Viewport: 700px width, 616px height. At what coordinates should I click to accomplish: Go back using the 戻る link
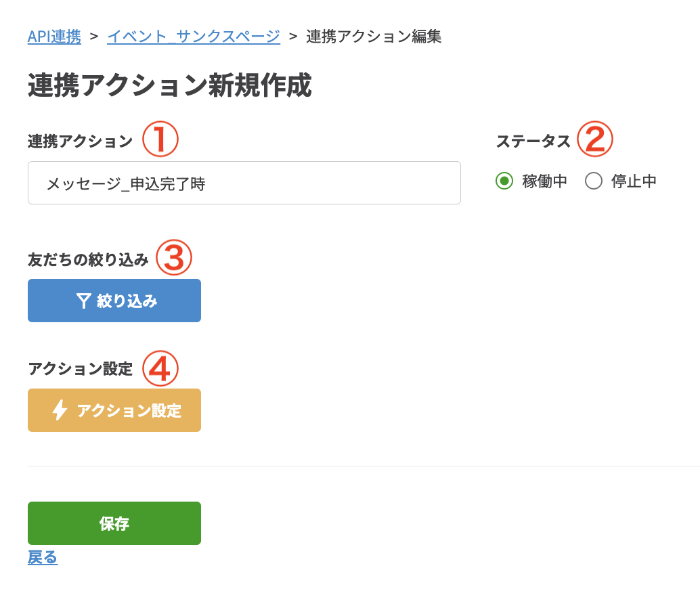[x=42, y=557]
